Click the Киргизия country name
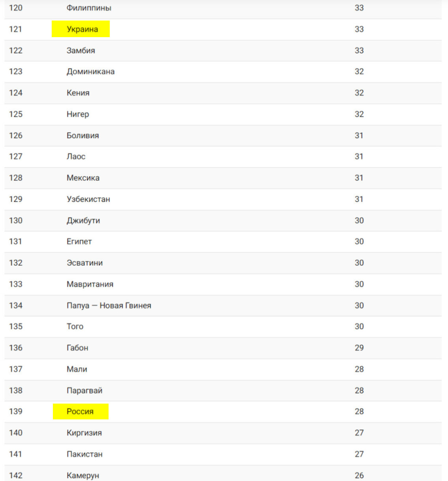448x481 pixels. pos(84,433)
